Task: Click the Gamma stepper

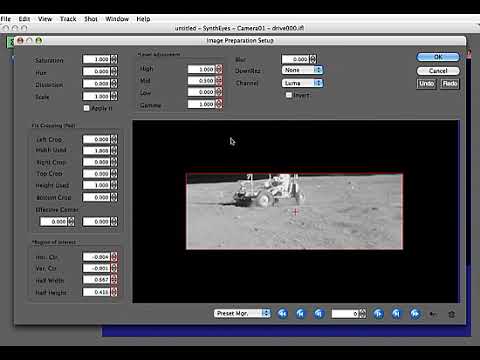Action: [219, 104]
